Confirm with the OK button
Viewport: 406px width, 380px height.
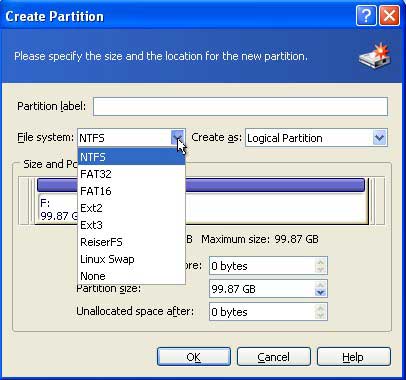click(194, 357)
